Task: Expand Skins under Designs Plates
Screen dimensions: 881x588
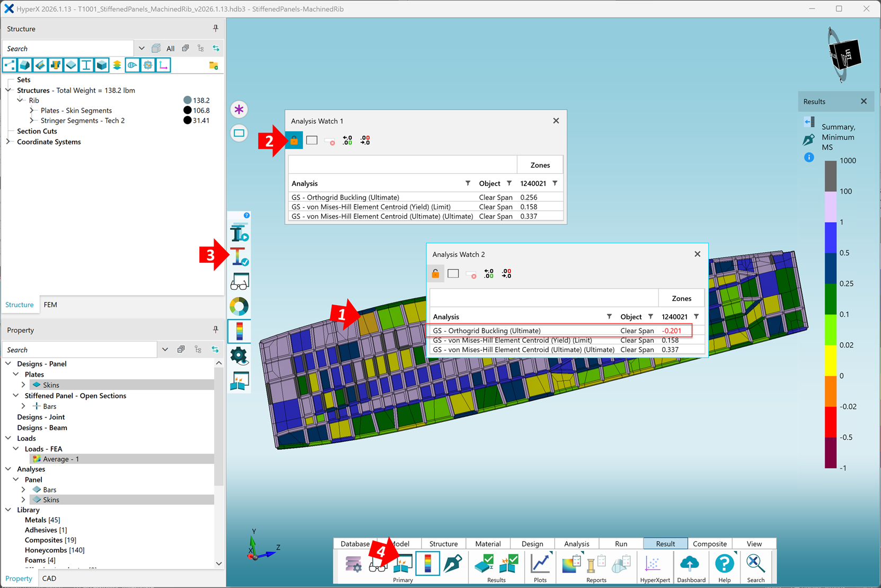Action: pyautogui.click(x=23, y=385)
